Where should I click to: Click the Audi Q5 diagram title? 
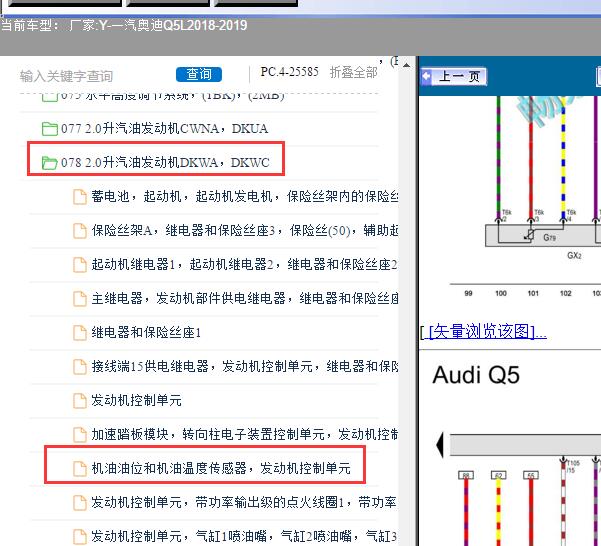pos(476,375)
